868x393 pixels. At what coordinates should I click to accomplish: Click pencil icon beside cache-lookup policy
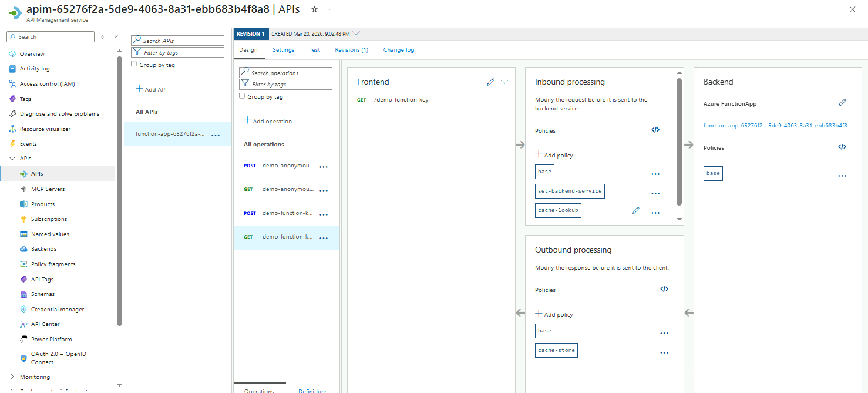tap(635, 211)
